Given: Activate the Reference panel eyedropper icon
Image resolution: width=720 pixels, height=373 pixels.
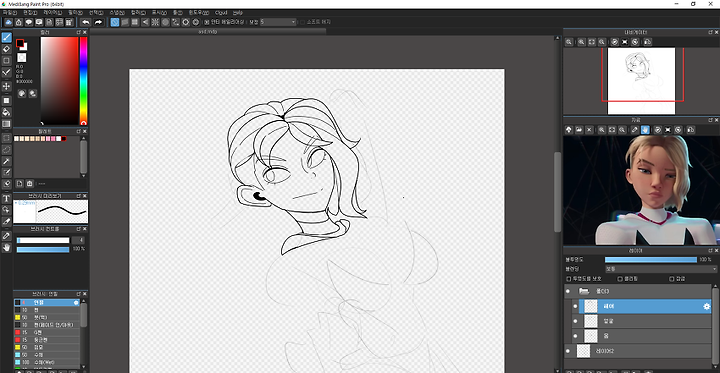Looking at the screenshot, I should point(635,130).
